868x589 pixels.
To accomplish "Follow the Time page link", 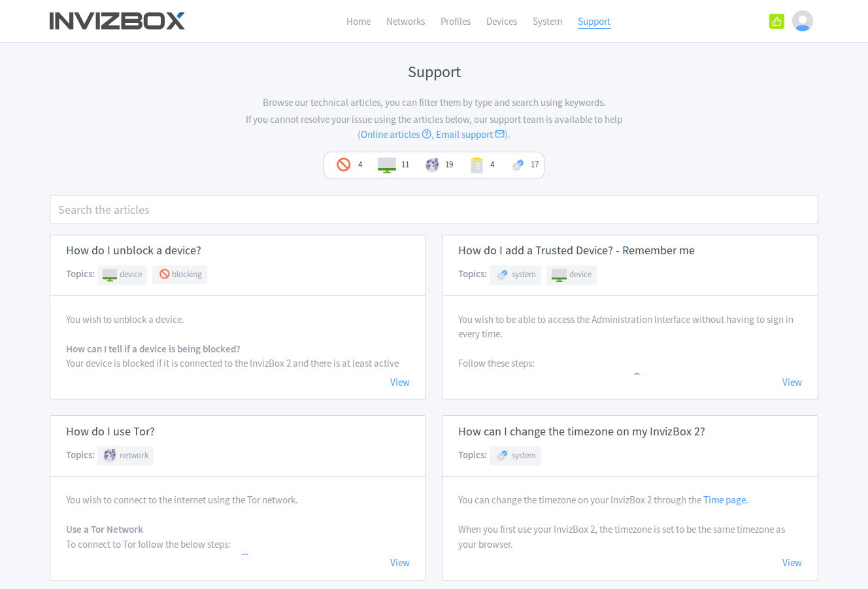I will (724, 500).
